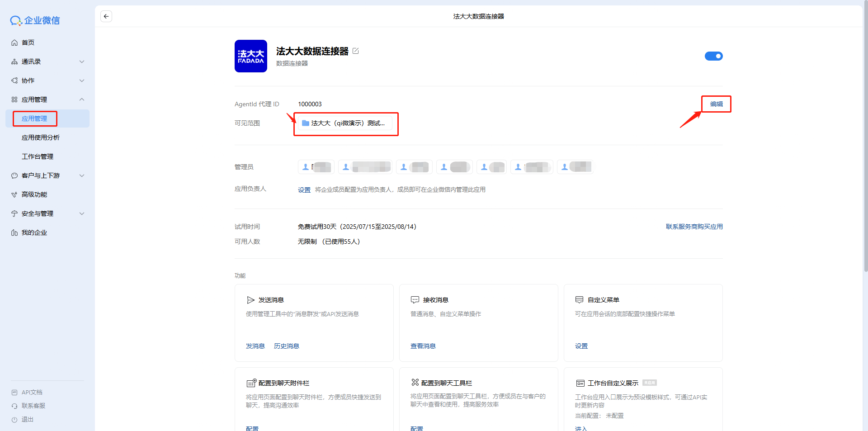Image resolution: width=868 pixels, height=431 pixels.
Task: Click the 无限制（已使用55人）text
Action: [x=329, y=242]
